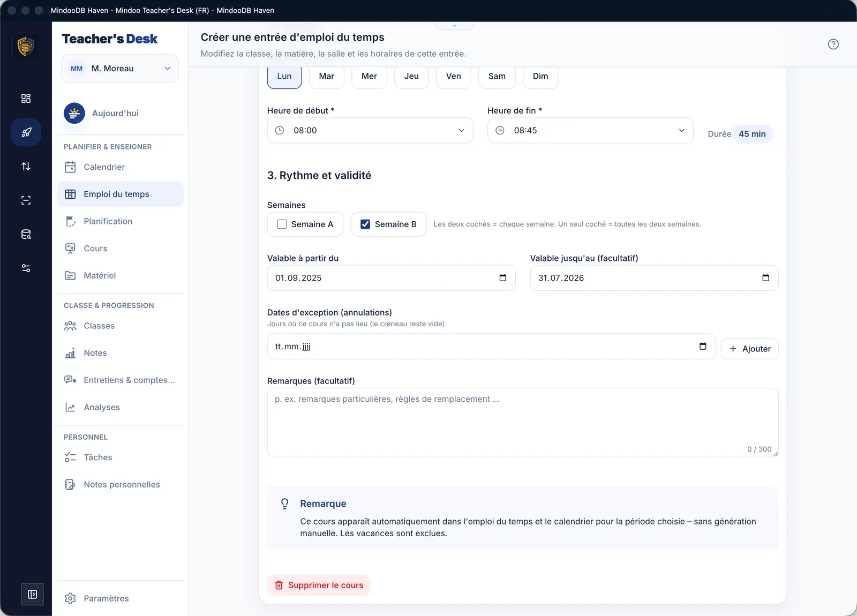Click the Teacher's Desk logo text
This screenshot has width=857, height=616.
tap(110, 39)
